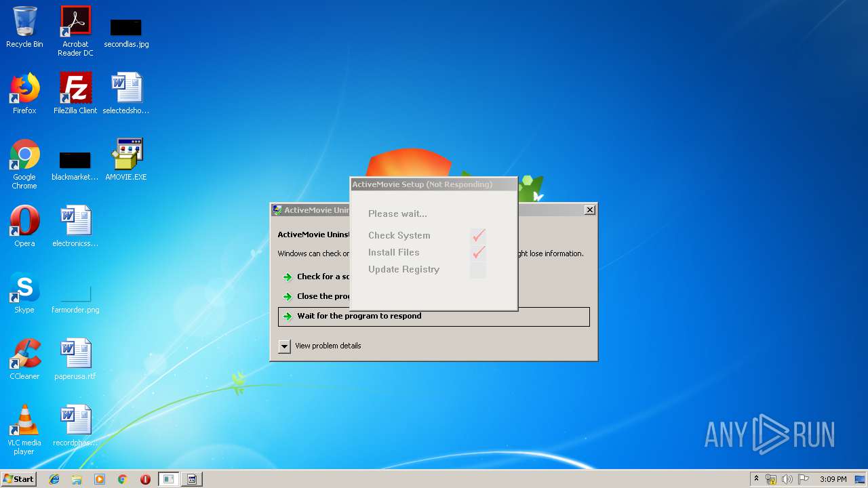Click Internet Explorer in taskbar
The image size is (868, 488).
[54, 479]
